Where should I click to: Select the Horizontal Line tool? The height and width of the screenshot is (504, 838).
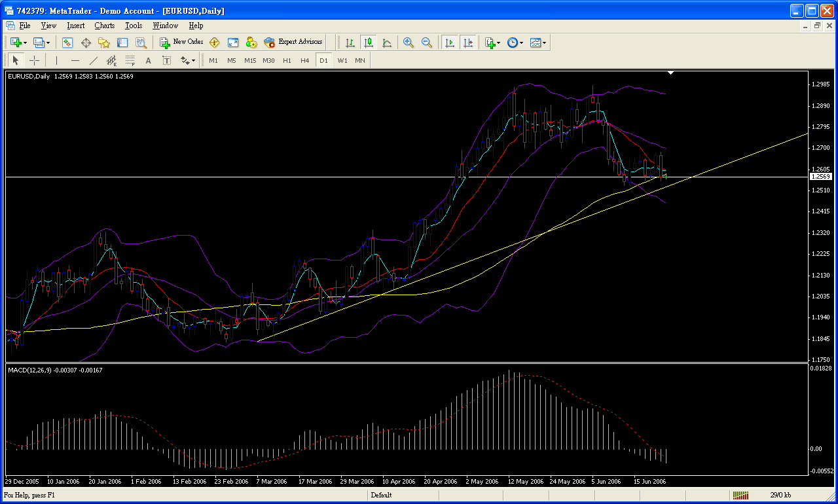(x=75, y=60)
